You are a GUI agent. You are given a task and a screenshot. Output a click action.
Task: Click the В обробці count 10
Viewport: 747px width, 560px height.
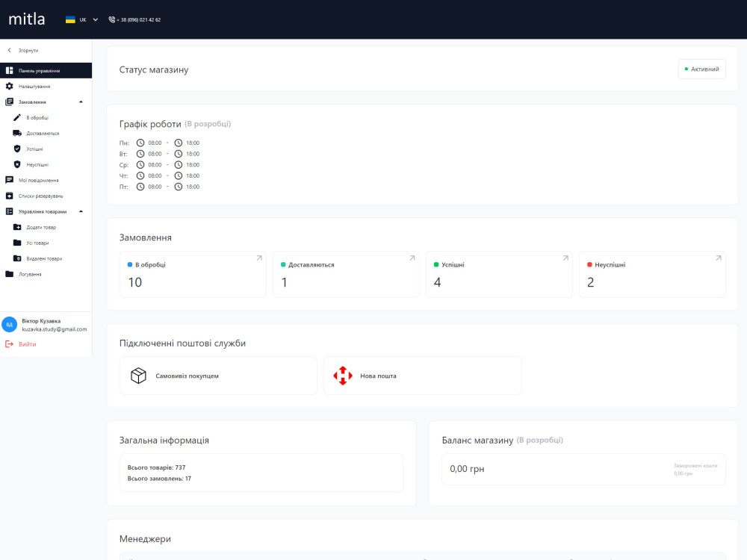tap(134, 282)
